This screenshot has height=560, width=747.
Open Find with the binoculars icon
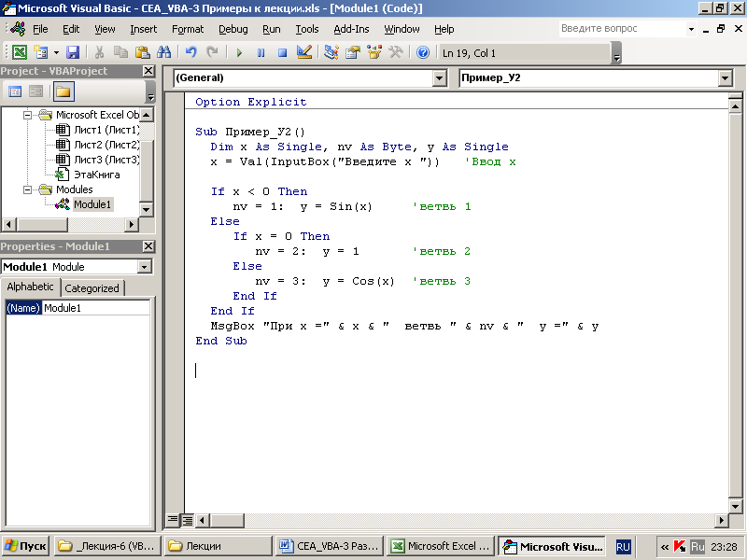coord(163,52)
